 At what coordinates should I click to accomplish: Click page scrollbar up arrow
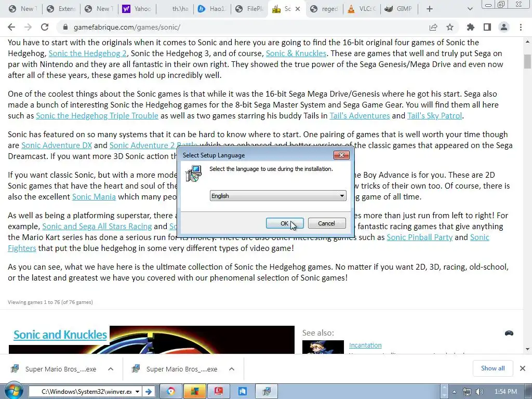[x=527, y=42]
